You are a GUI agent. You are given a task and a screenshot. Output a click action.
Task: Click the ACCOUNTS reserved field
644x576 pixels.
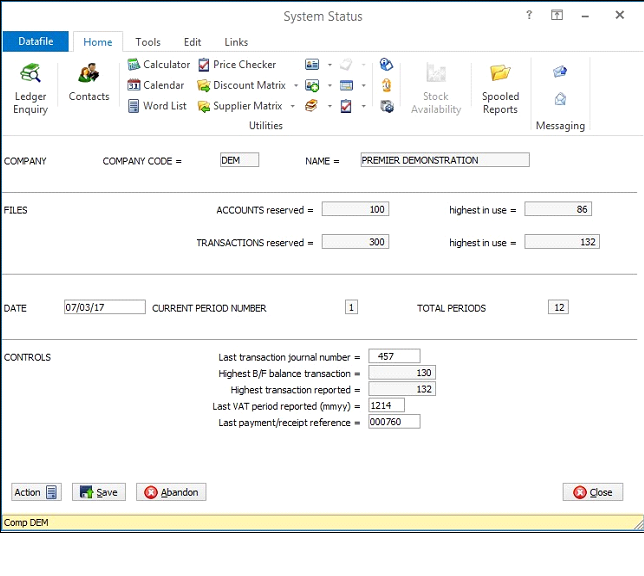point(355,209)
